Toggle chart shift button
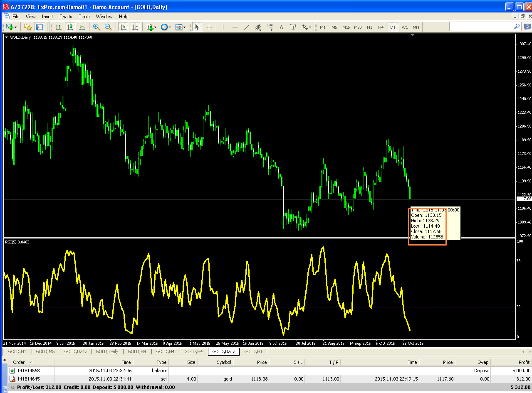 coord(135,27)
